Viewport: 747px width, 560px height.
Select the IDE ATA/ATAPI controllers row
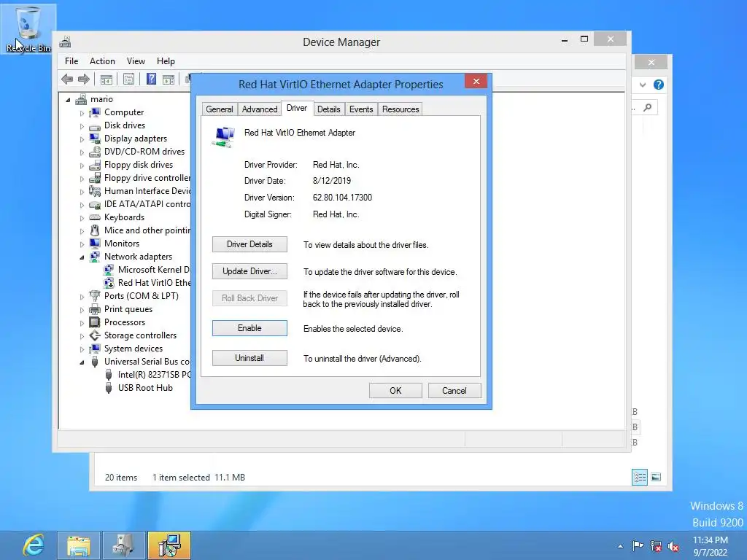(139, 204)
